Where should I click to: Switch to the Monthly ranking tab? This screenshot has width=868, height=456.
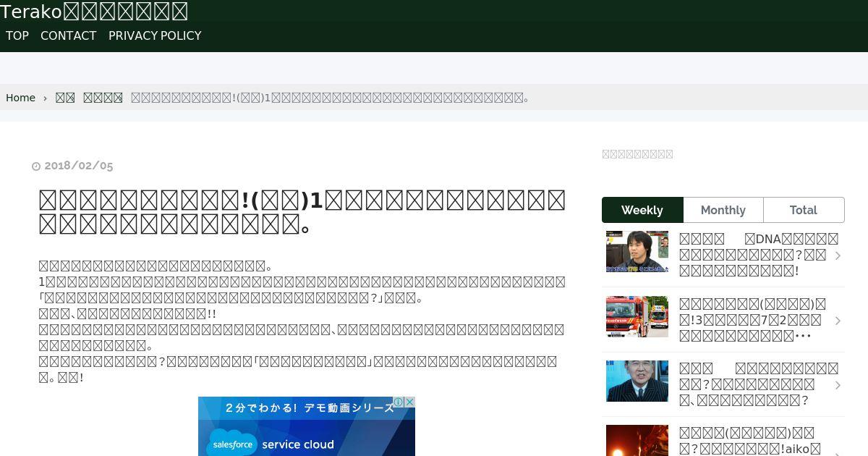coord(723,210)
